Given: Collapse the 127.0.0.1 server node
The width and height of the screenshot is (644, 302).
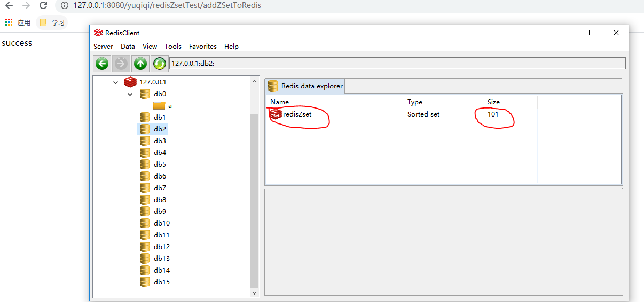Looking at the screenshot, I should [115, 82].
